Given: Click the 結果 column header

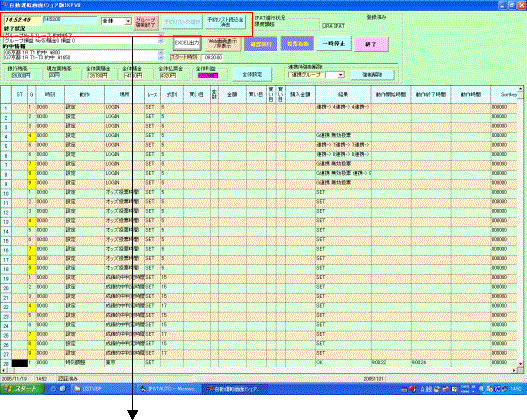Looking at the screenshot, I should pyautogui.click(x=343, y=95).
